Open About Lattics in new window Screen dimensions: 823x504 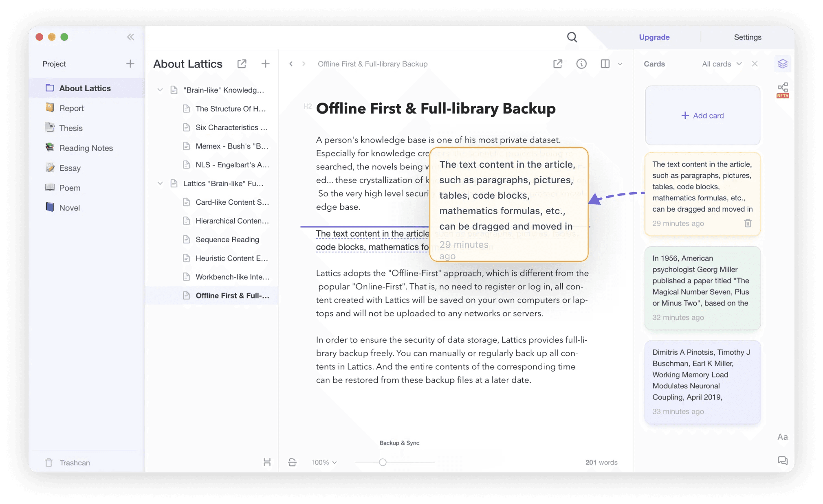242,64
